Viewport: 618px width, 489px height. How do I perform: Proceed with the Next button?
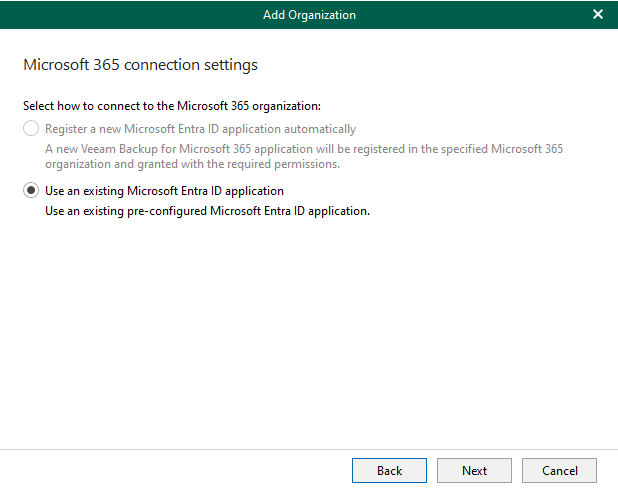tap(474, 470)
